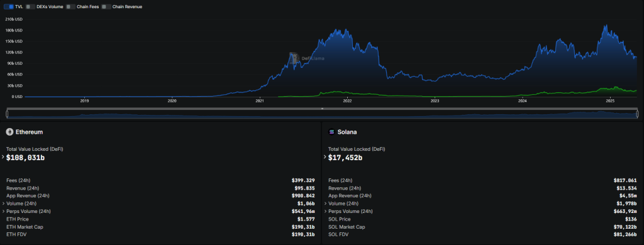The height and width of the screenshot is (245, 644).
Task: Click the 2022 x-axis label
Action: [x=347, y=101]
